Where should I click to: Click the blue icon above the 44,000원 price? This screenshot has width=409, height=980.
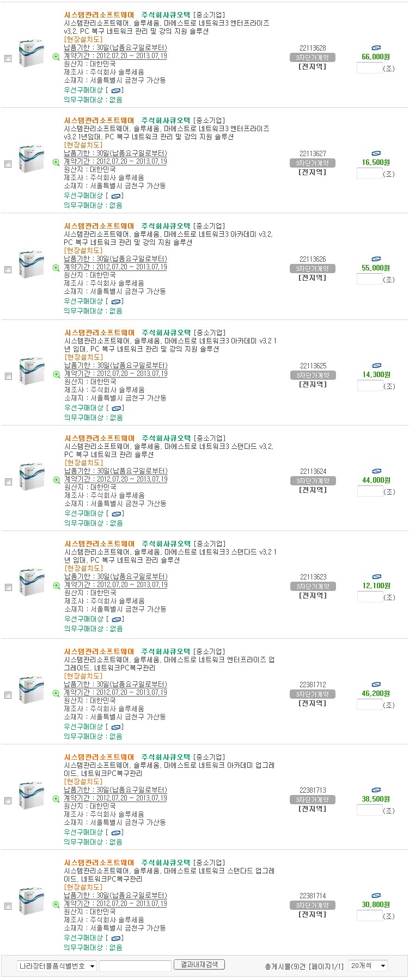pos(376,471)
